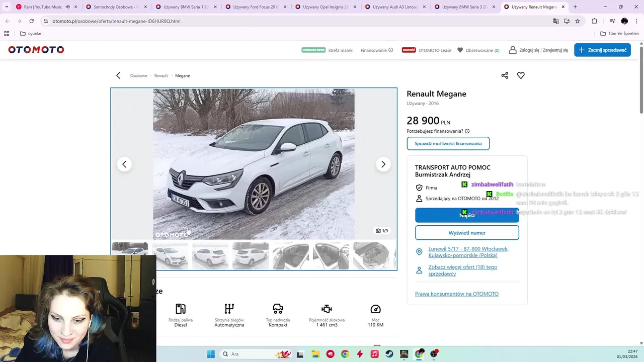Open File Explorer from the taskbar
644x362 pixels.
(x=315, y=354)
